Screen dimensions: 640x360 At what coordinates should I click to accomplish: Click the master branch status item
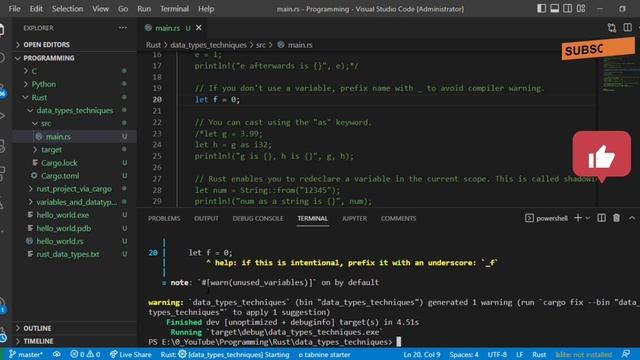click(x=25, y=354)
